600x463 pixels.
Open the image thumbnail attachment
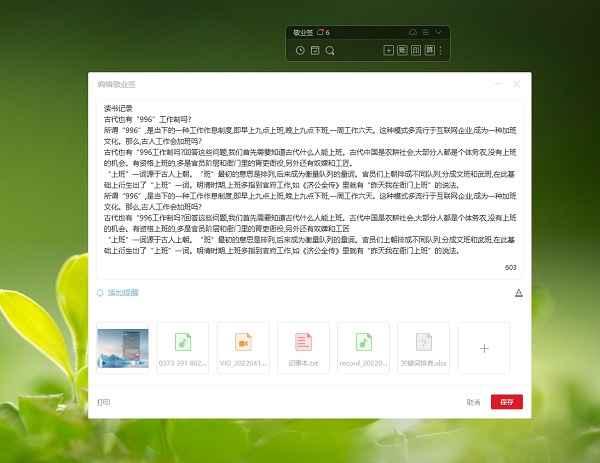click(122, 347)
